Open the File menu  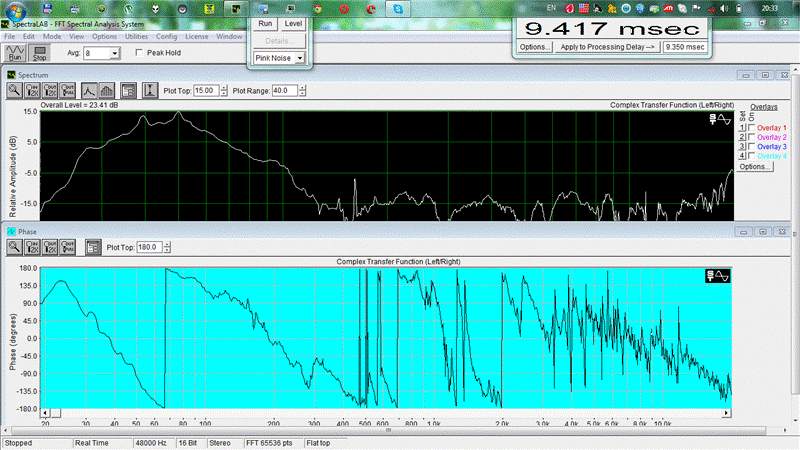coord(10,37)
